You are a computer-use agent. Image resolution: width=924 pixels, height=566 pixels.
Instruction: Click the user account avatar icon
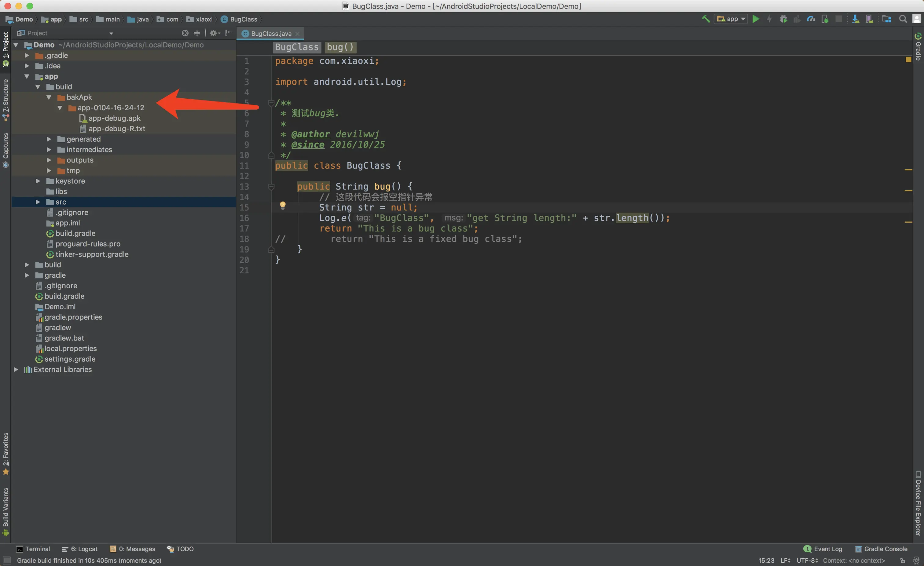[x=916, y=19]
